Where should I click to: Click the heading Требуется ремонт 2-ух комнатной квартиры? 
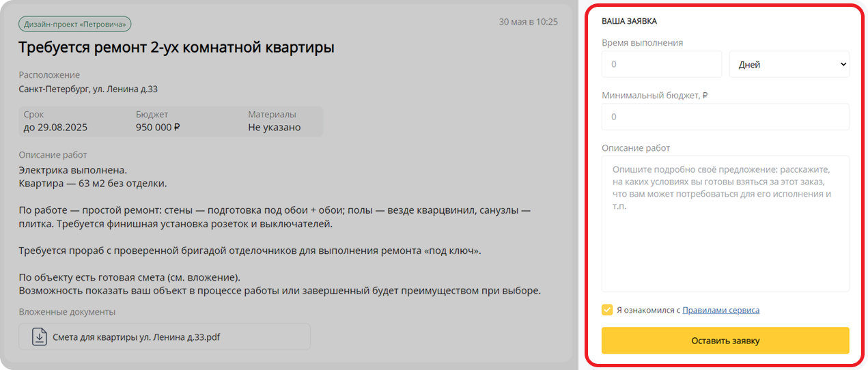click(176, 48)
